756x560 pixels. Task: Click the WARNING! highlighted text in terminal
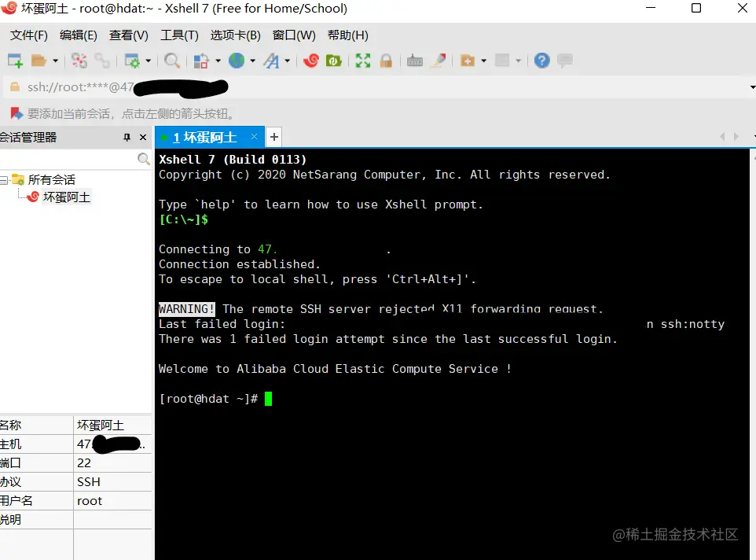186,309
